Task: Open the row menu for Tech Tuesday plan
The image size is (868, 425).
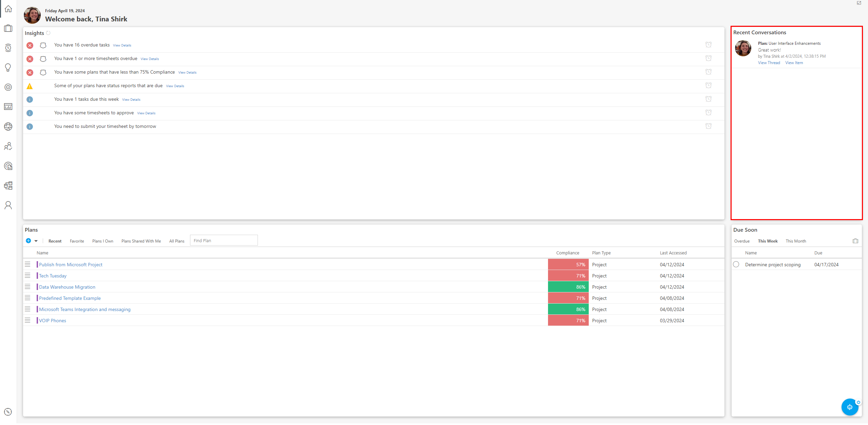Action: point(28,275)
